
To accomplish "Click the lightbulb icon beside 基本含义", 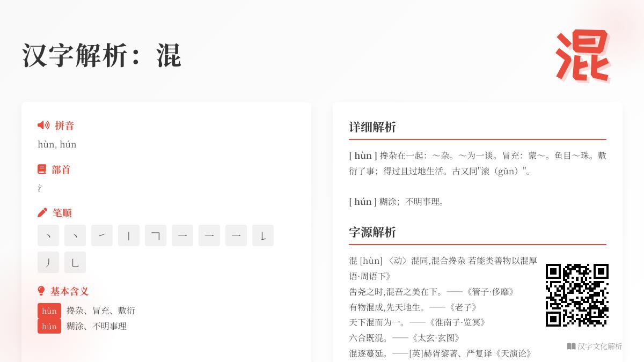I will coord(41,291).
